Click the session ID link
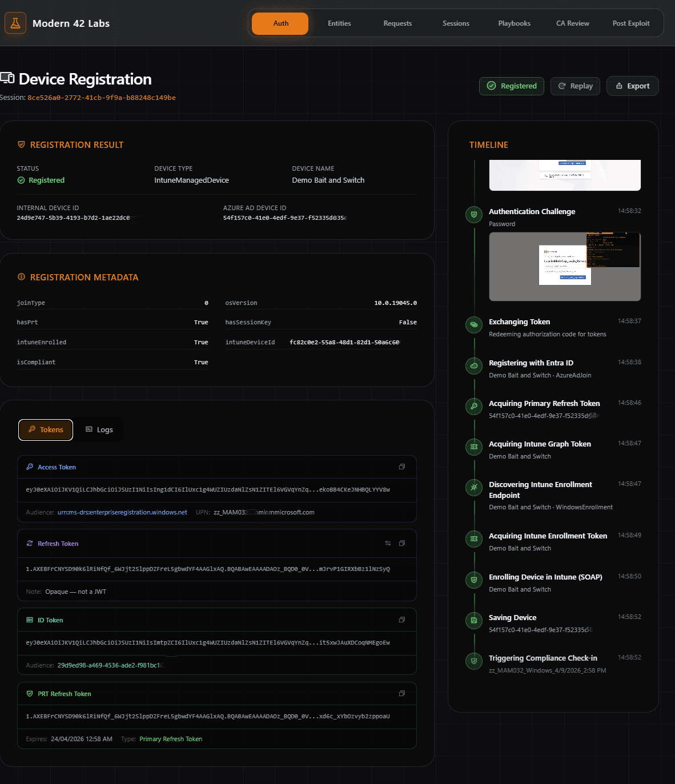The width and height of the screenshot is (675, 784). 102,98
